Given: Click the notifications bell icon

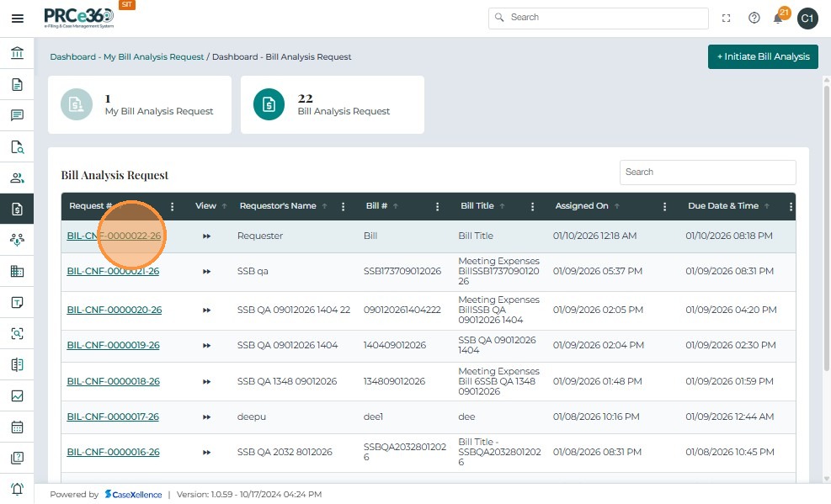Looking at the screenshot, I should pyautogui.click(x=778, y=19).
